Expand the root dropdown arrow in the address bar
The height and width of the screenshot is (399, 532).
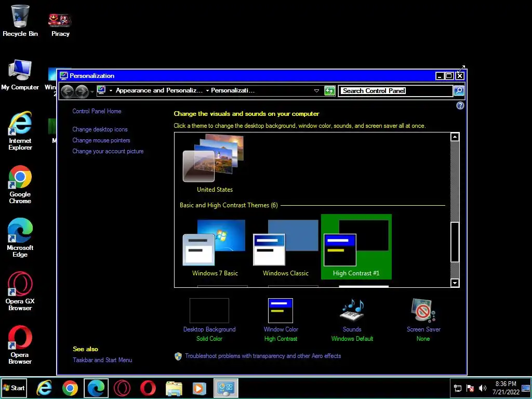point(111,90)
